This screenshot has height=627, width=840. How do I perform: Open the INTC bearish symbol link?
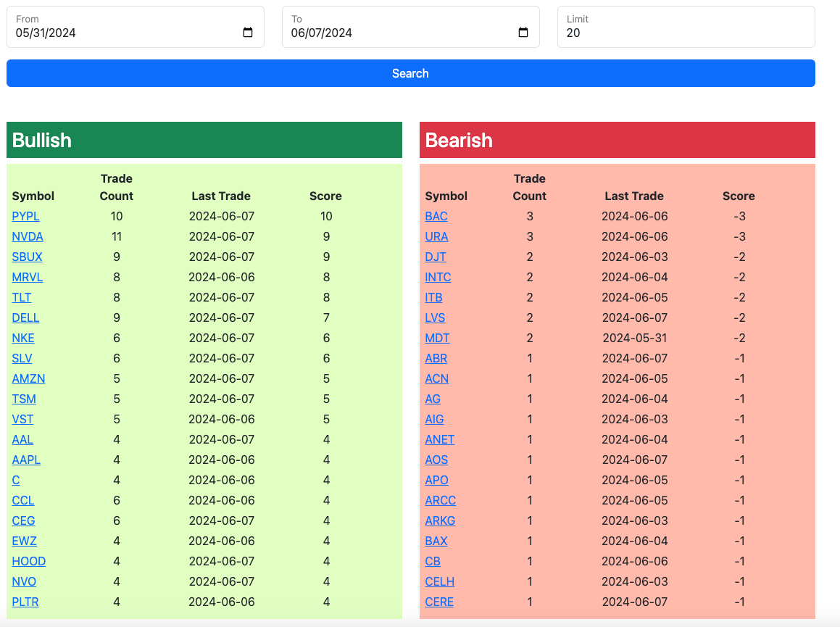[438, 278]
